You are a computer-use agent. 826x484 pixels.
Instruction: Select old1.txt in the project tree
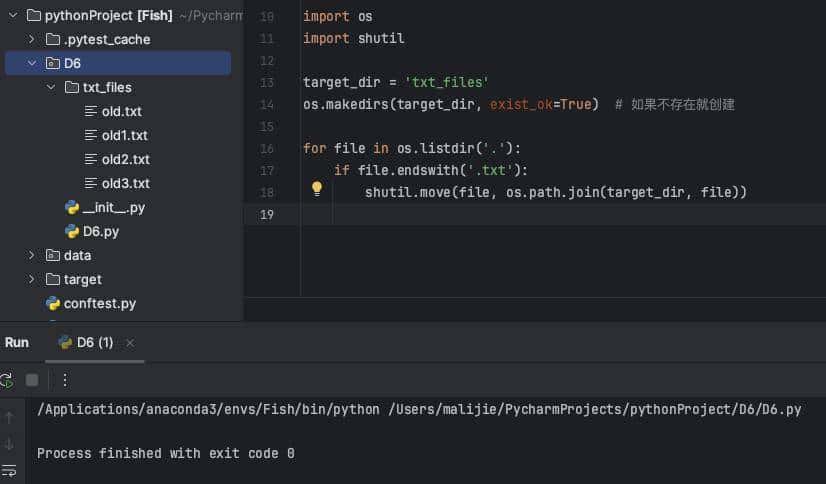pyautogui.click(x=125, y=135)
